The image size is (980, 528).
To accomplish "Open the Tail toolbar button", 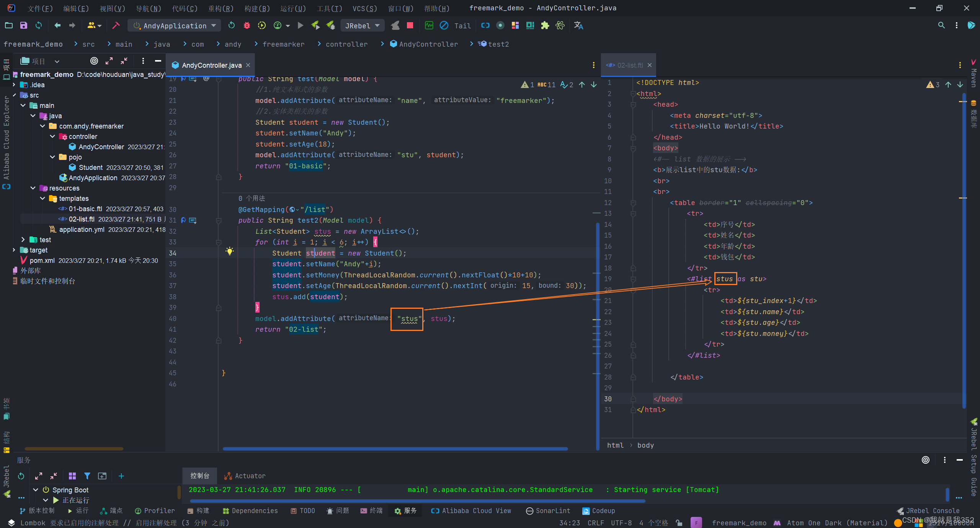I will pos(462,26).
